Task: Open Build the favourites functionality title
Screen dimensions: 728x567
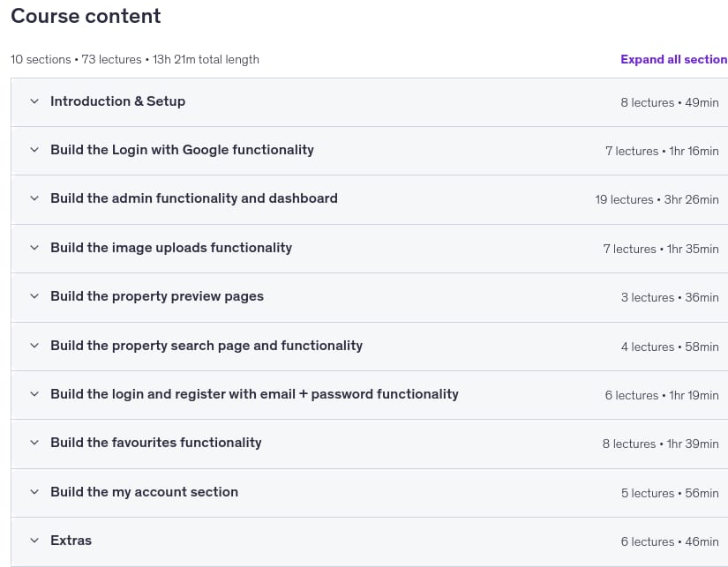Action: (x=156, y=443)
